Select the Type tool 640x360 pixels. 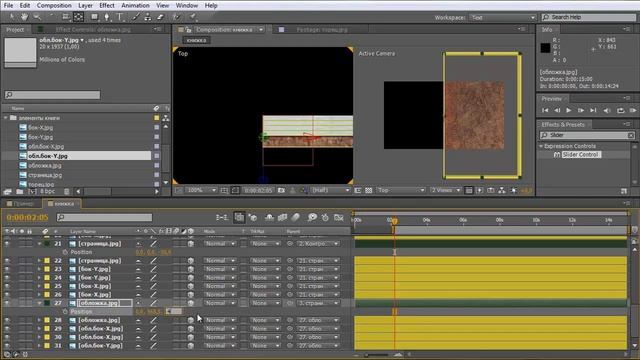coord(120,17)
